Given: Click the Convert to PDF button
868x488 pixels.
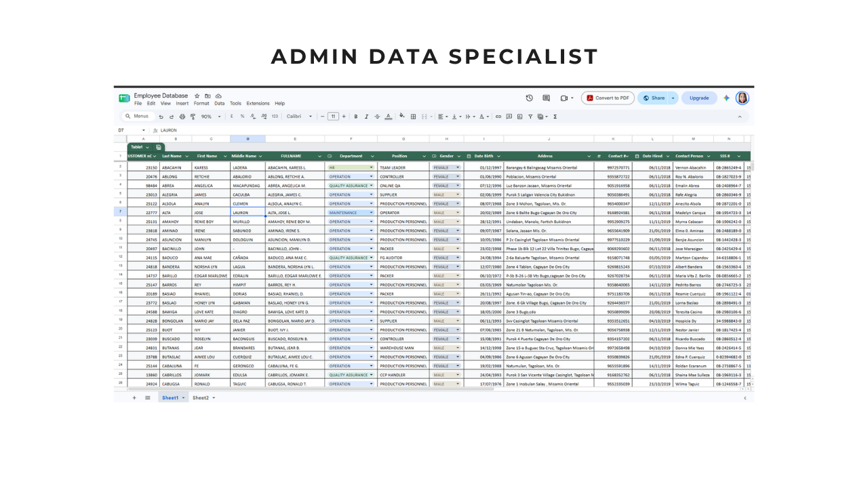Looking at the screenshot, I should 608,98.
